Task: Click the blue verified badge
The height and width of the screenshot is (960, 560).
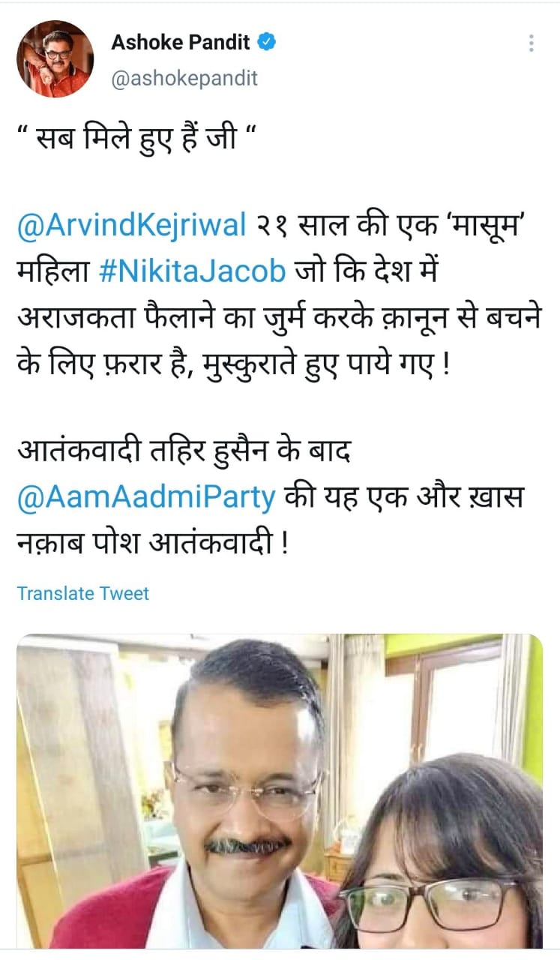Action: pyautogui.click(x=267, y=43)
